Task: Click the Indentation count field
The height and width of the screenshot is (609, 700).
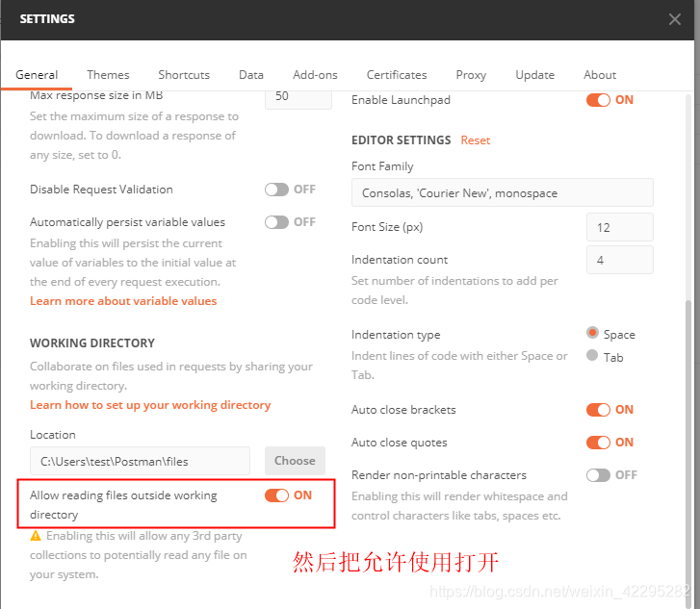Action: (x=620, y=260)
